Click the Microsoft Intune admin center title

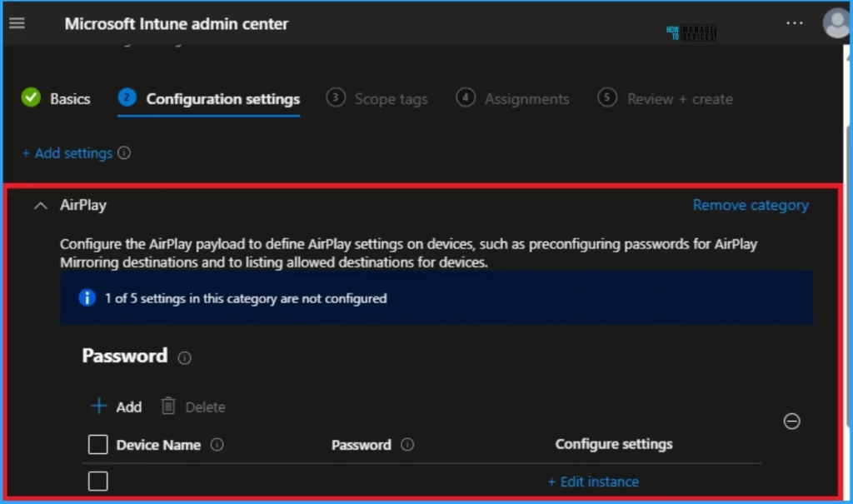coord(177,24)
